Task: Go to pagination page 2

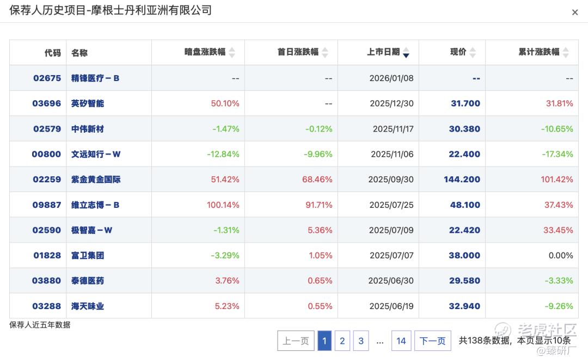Action: [x=342, y=341]
